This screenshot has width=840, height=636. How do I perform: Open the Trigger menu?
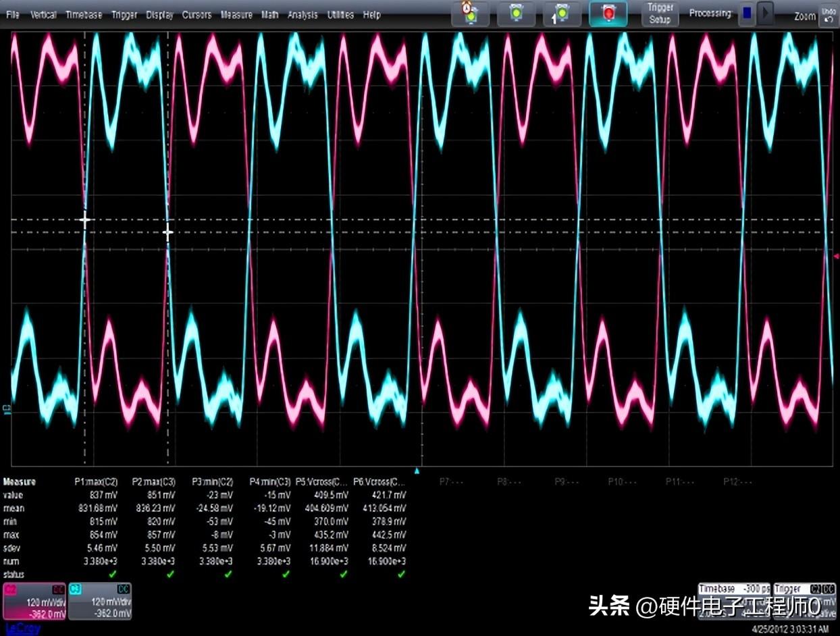pos(124,15)
